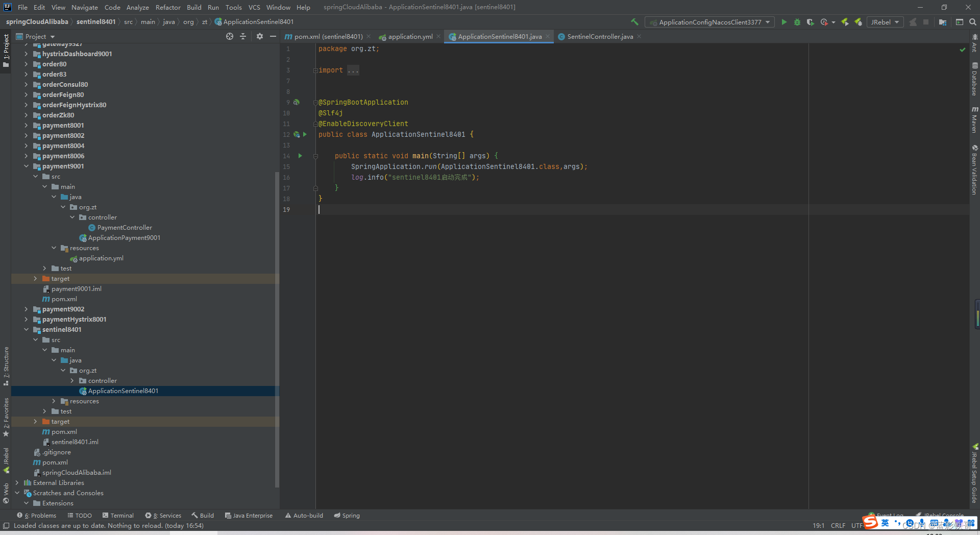
Task: Open the Database tool window
Action: click(974, 79)
